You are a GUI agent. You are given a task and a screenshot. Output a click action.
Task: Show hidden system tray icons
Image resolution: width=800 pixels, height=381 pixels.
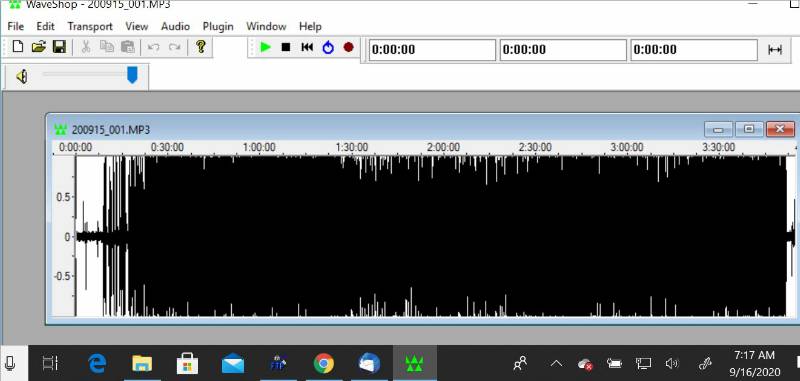556,364
